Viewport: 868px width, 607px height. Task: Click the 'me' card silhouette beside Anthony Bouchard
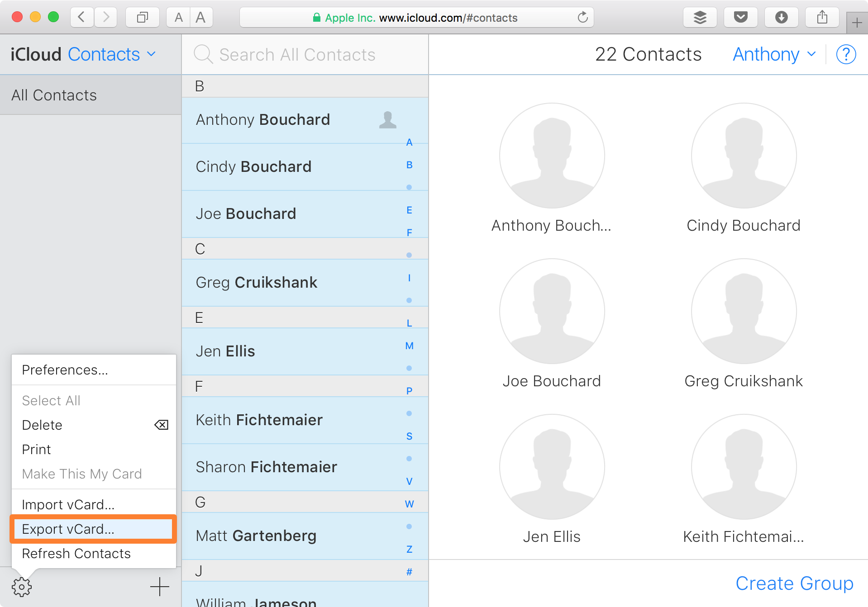pyautogui.click(x=388, y=120)
